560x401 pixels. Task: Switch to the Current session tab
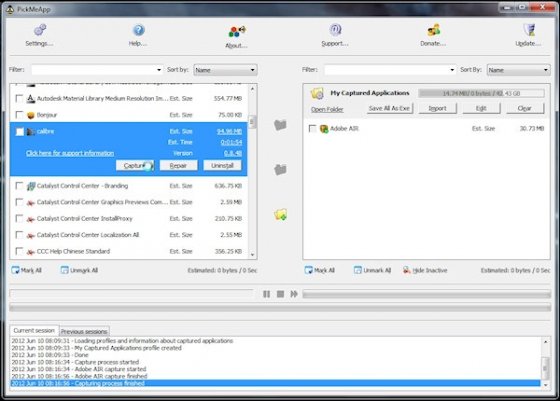pyautogui.click(x=34, y=331)
